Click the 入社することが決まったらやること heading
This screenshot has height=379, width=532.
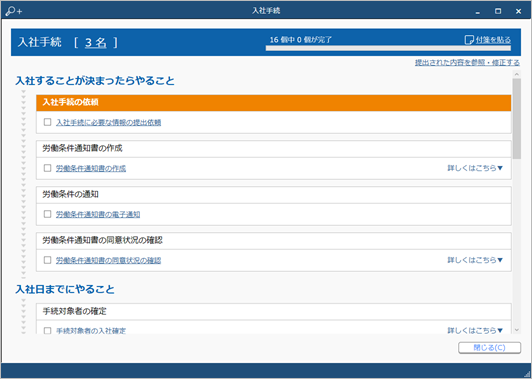95,81
